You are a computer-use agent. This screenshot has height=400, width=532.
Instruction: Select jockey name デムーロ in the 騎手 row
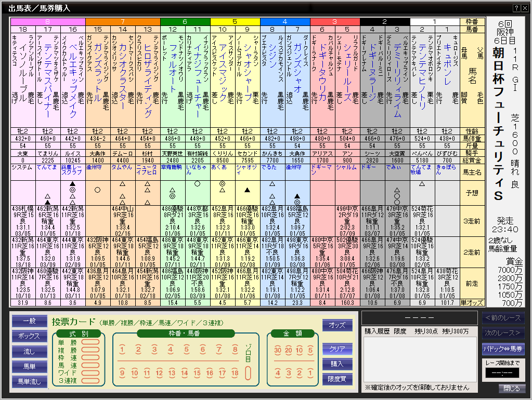pyautogui.click(x=123, y=154)
